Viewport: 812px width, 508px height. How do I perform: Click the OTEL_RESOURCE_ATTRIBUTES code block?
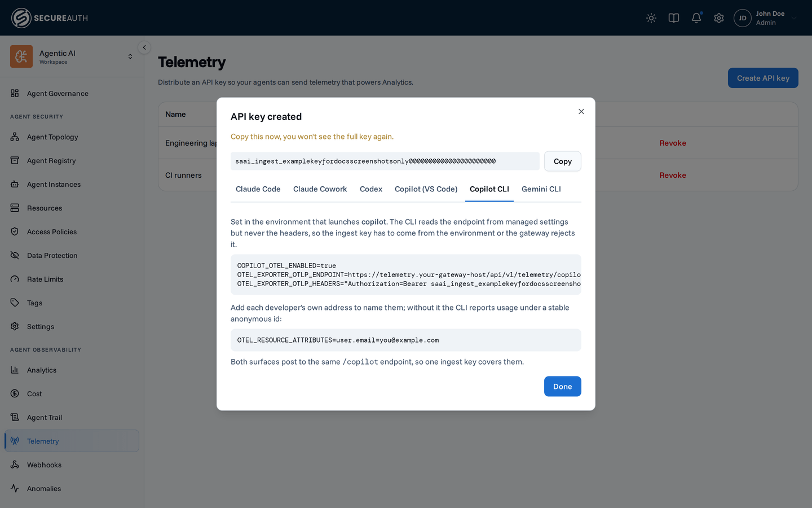point(406,340)
